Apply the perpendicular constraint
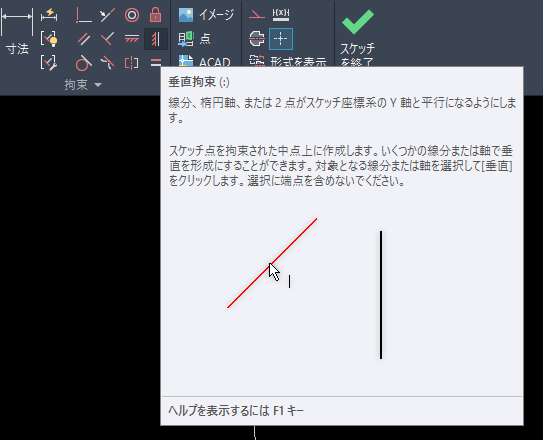Viewport: 543px width, 440px height. (x=107, y=39)
